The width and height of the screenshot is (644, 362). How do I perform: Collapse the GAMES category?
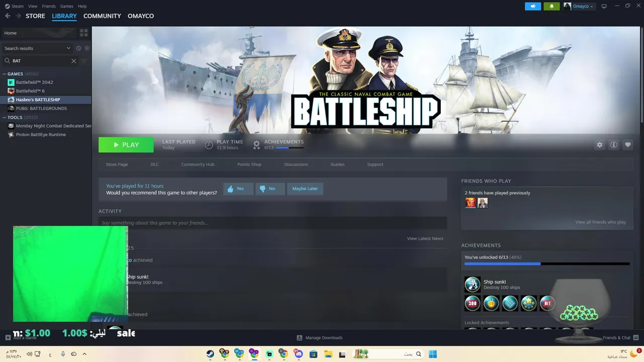coord(5,74)
